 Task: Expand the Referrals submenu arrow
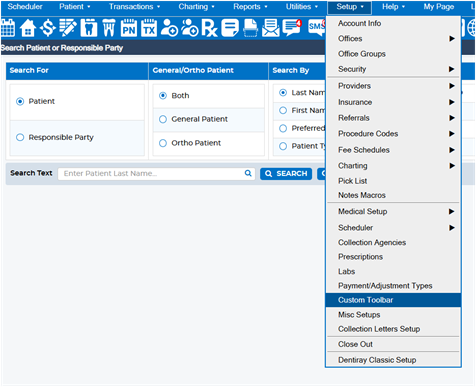click(452, 118)
